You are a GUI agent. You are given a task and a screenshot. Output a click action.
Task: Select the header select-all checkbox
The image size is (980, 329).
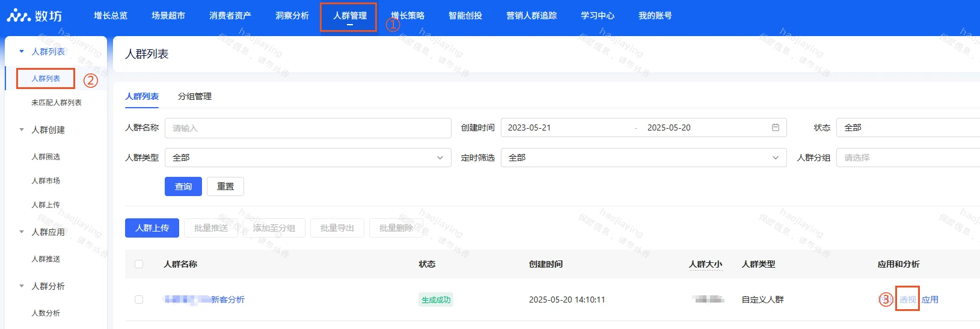[x=139, y=264]
